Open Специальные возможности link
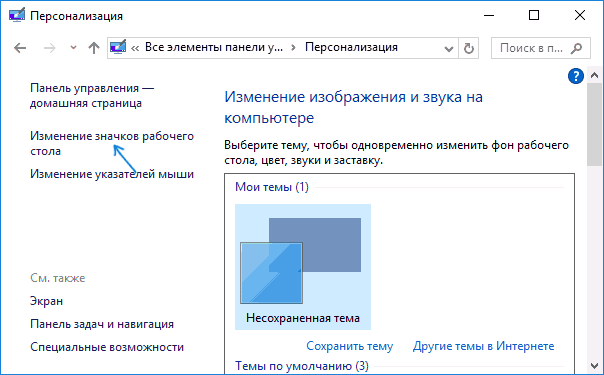Screen dimensions: 604x375 tap(107, 347)
